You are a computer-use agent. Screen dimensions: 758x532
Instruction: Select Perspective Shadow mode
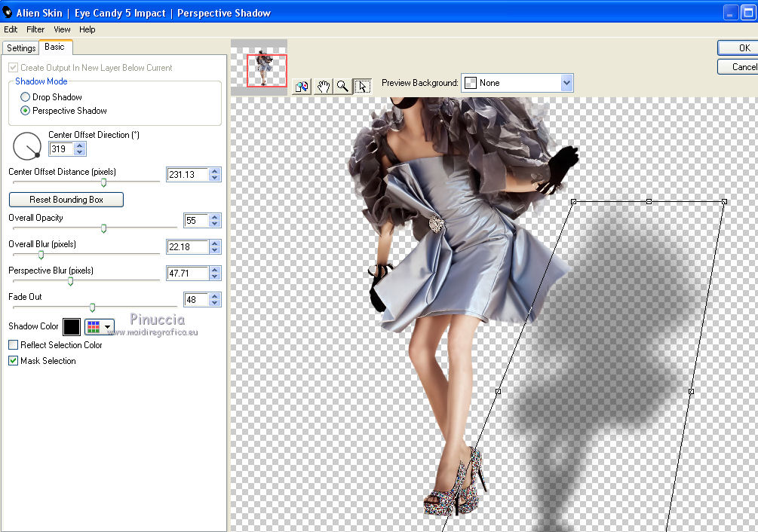pos(25,111)
